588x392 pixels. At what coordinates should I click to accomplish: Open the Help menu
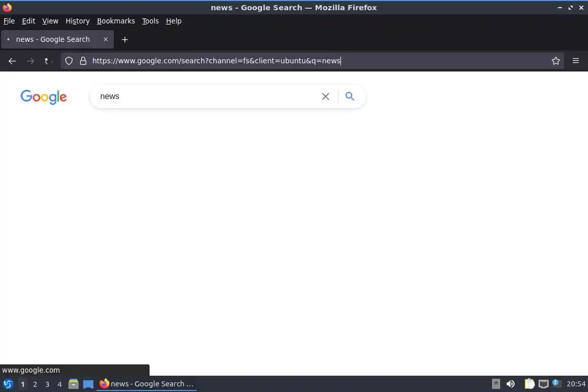coord(174,21)
